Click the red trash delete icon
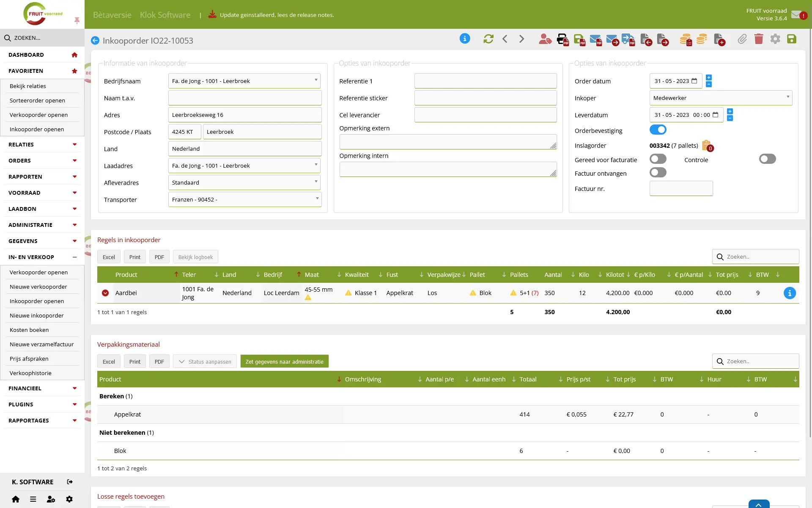This screenshot has width=812, height=508. pyautogui.click(x=759, y=39)
